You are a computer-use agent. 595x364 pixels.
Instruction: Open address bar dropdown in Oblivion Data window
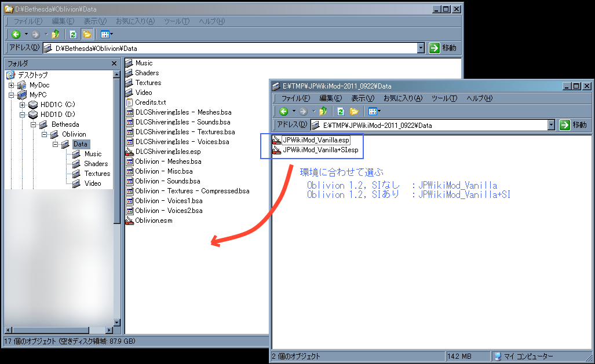click(x=421, y=49)
